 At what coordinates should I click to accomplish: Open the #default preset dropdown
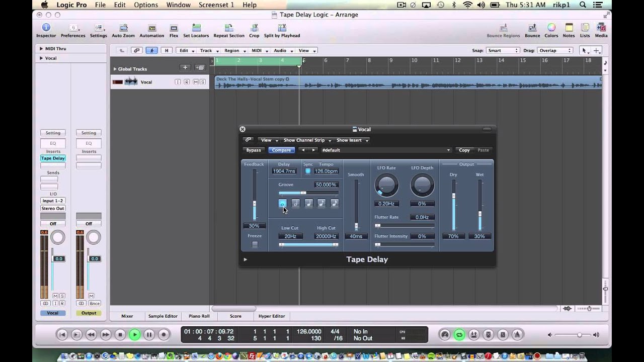pos(386,150)
